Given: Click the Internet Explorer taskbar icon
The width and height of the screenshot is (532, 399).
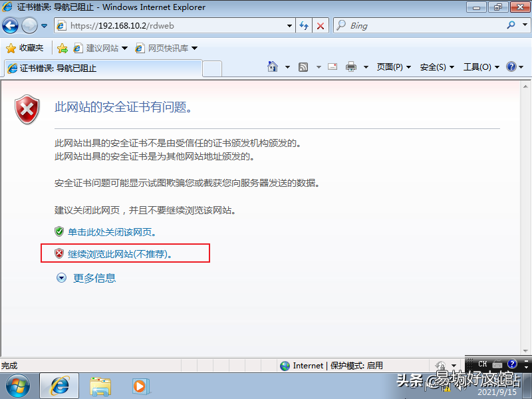Looking at the screenshot, I should [x=59, y=386].
